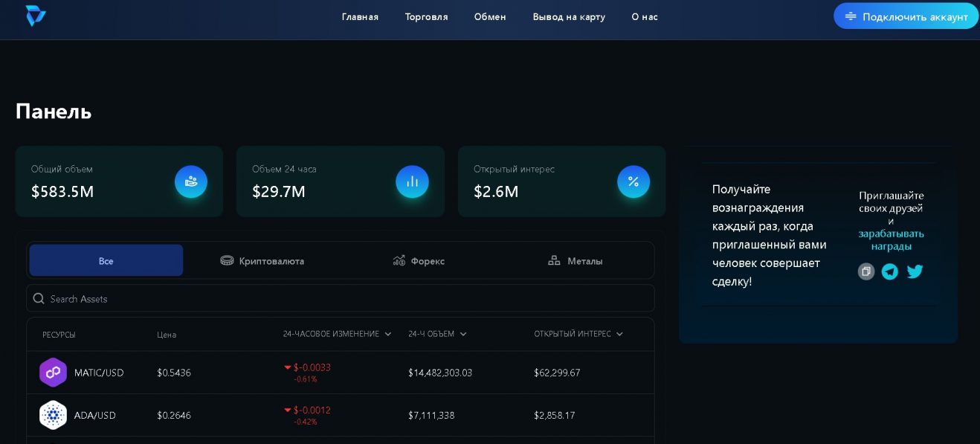980x444 pixels.
Task: Click the Search Assets input field
Action: tap(341, 298)
